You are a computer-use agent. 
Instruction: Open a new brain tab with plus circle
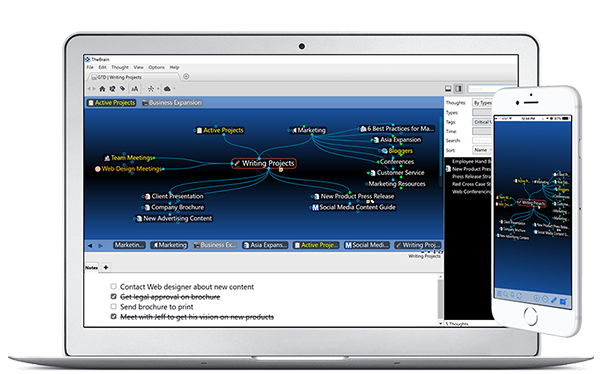pos(186,76)
